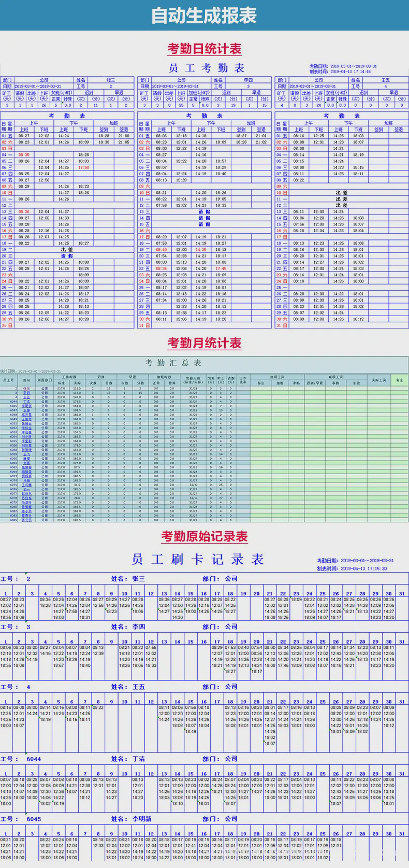Select 实际工资 column header
Screen dimensions: 409x868
pos(378,380)
